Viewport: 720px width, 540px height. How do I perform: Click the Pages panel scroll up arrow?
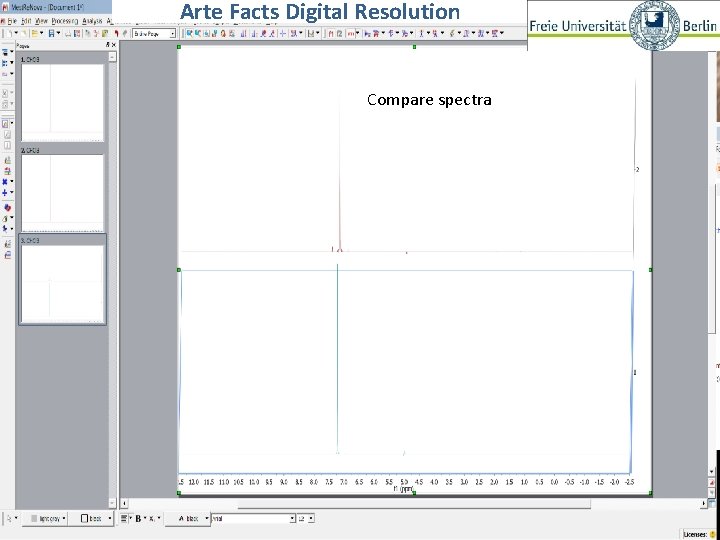click(x=112, y=56)
